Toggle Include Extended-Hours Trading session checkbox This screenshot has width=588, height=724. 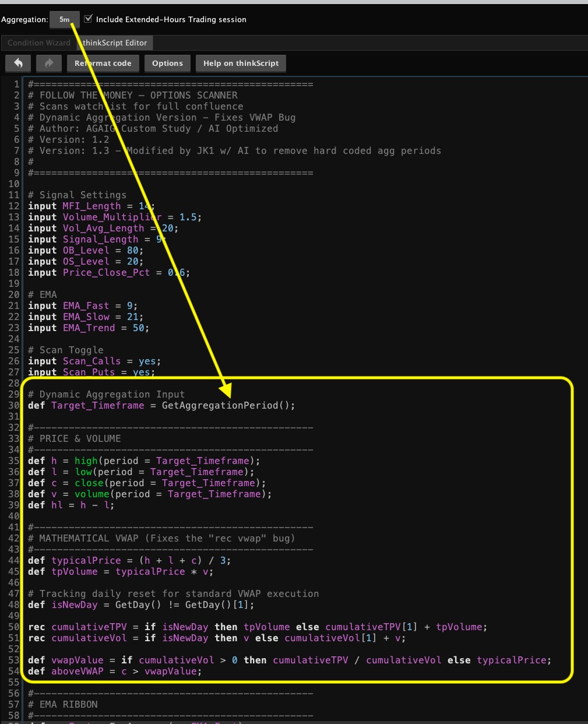[88, 19]
